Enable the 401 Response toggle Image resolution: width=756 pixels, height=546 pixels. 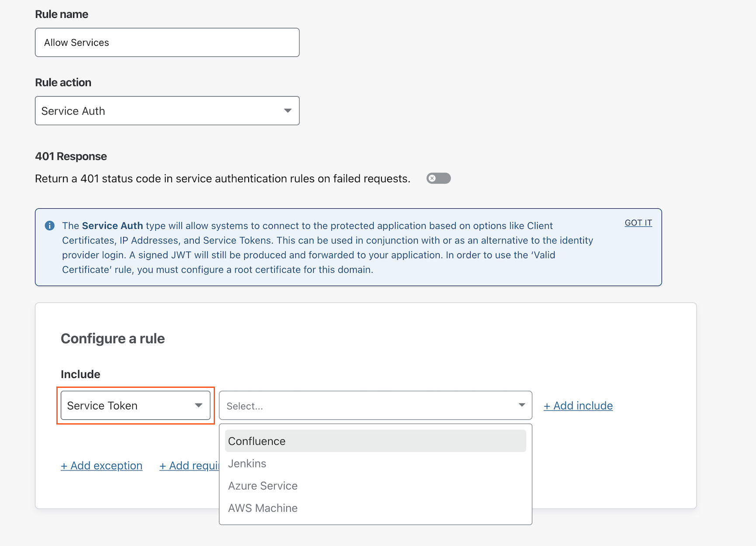(438, 178)
